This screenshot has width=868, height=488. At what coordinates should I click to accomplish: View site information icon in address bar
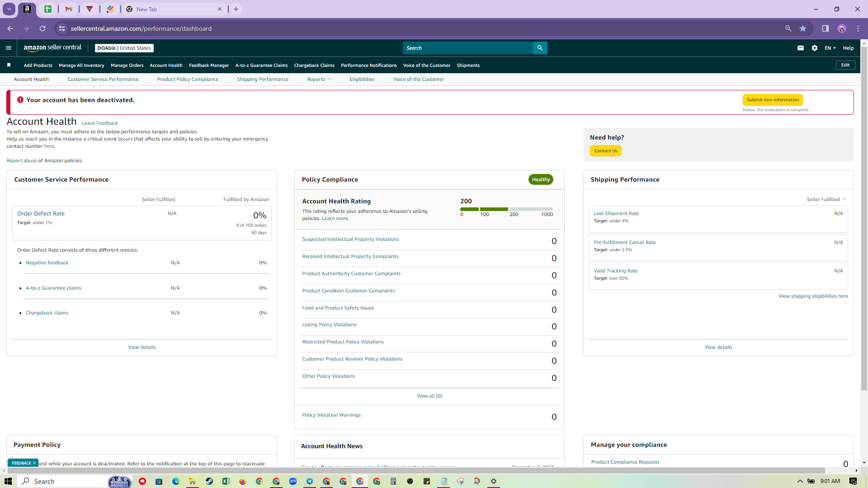pos(62,28)
